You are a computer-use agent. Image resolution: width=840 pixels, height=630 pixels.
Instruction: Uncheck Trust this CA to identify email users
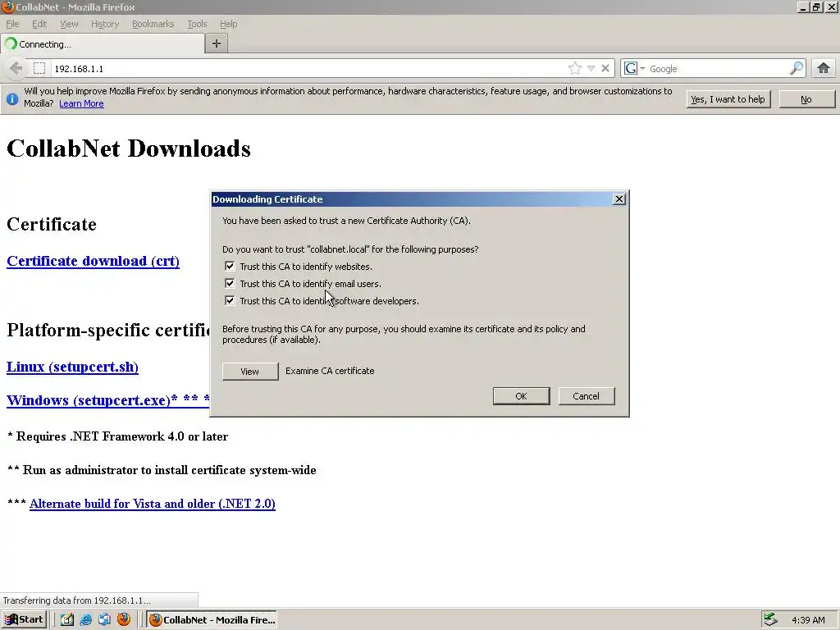coord(230,283)
